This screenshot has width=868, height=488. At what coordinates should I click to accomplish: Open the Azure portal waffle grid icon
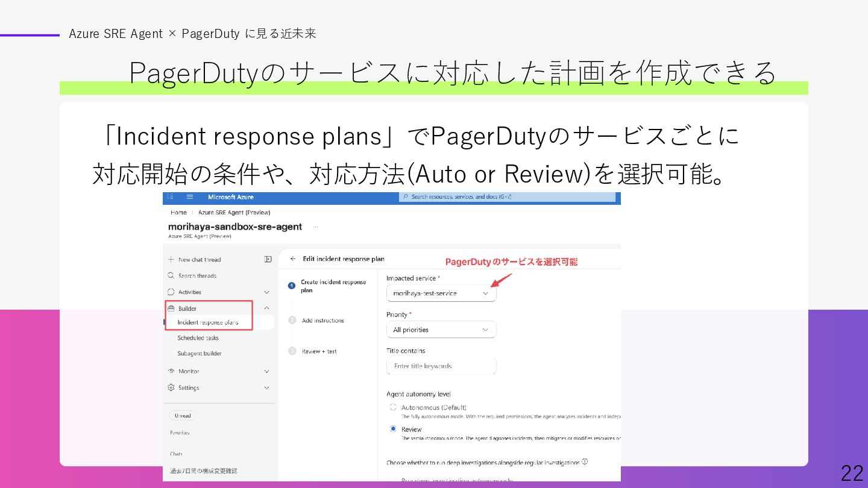pos(170,197)
